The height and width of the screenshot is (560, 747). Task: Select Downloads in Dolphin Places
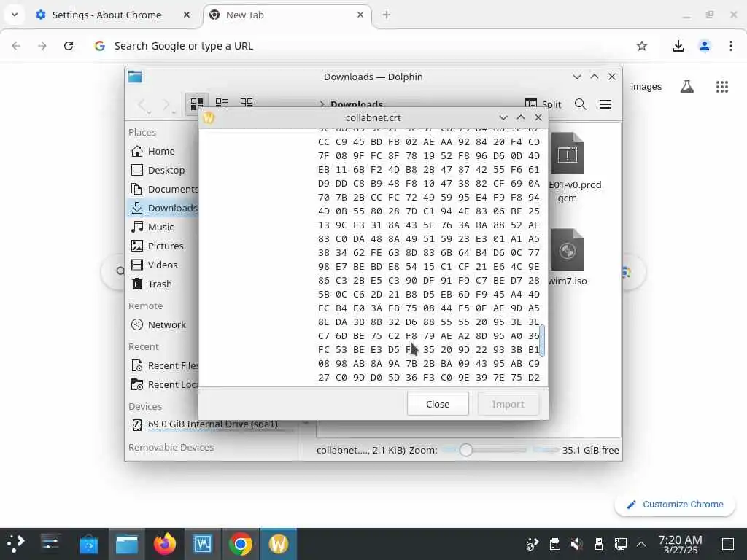pos(163,208)
